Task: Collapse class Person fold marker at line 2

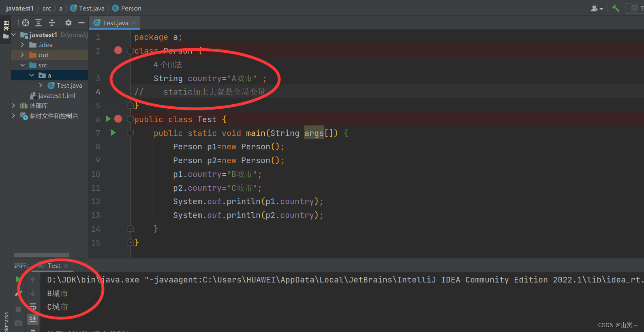Action: [131, 51]
